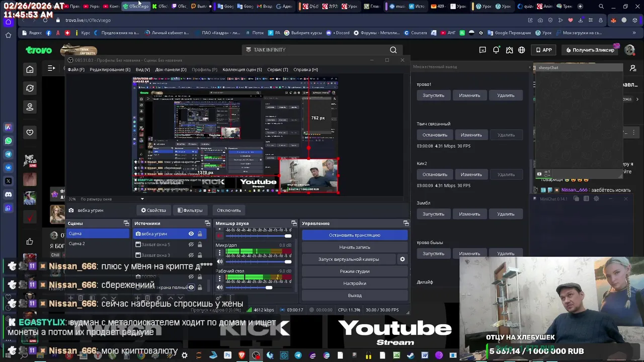Image resolution: width=644 pixels, height=362 pixels.
Task: Open options menu for Микр/доп channel
Action: 219,252
